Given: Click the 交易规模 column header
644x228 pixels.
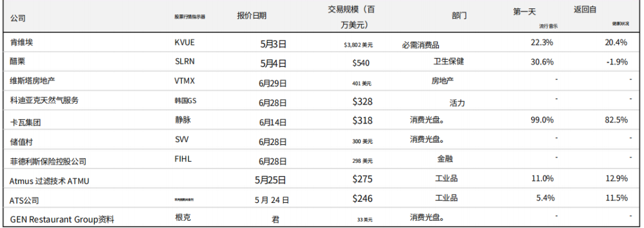Looking at the screenshot, I should (x=351, y=17).
